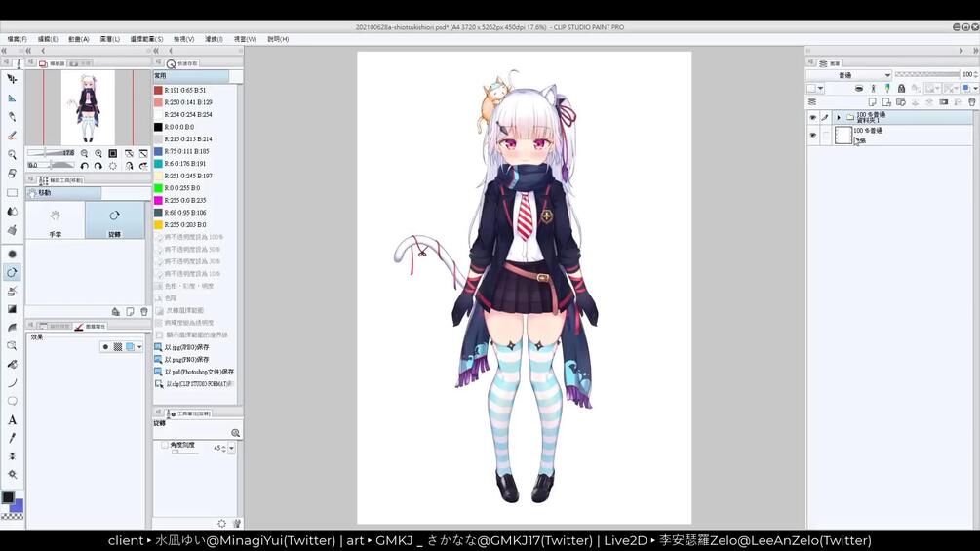
Task: Rotate canvas left in Navigator panel
Action: click(85, 166)
